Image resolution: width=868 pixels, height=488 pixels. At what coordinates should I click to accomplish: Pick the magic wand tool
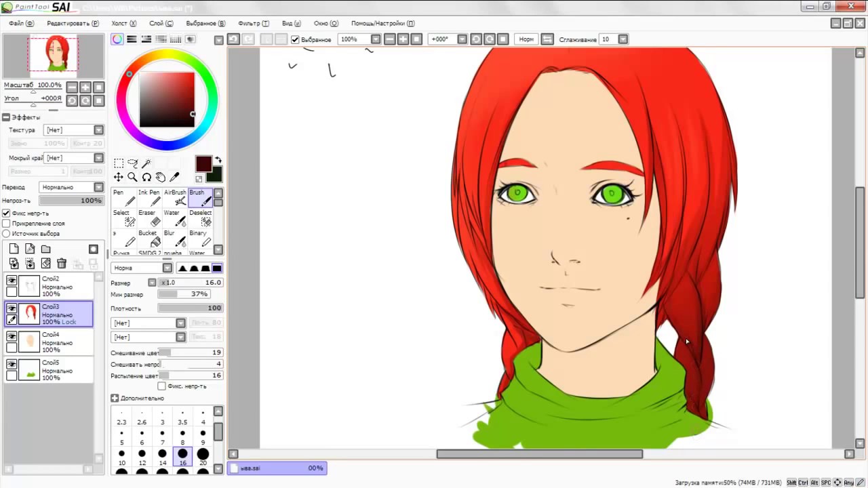tap(146, 163)
